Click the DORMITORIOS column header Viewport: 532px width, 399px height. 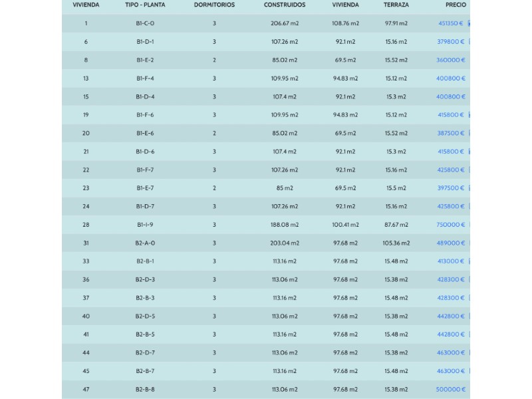point(214,5)
